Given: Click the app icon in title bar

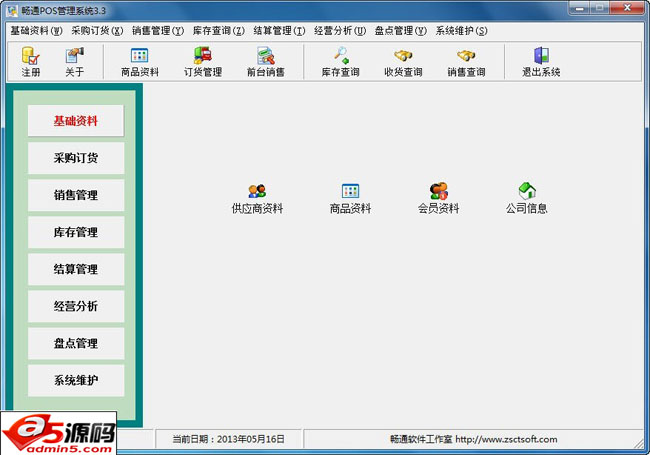Looking at the screenshot, I should coord(12,10).
